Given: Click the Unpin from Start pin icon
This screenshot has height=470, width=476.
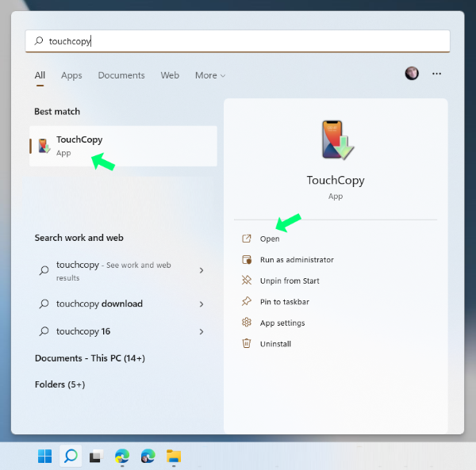Looking at the screenshot, I should [x=247, y=281].
